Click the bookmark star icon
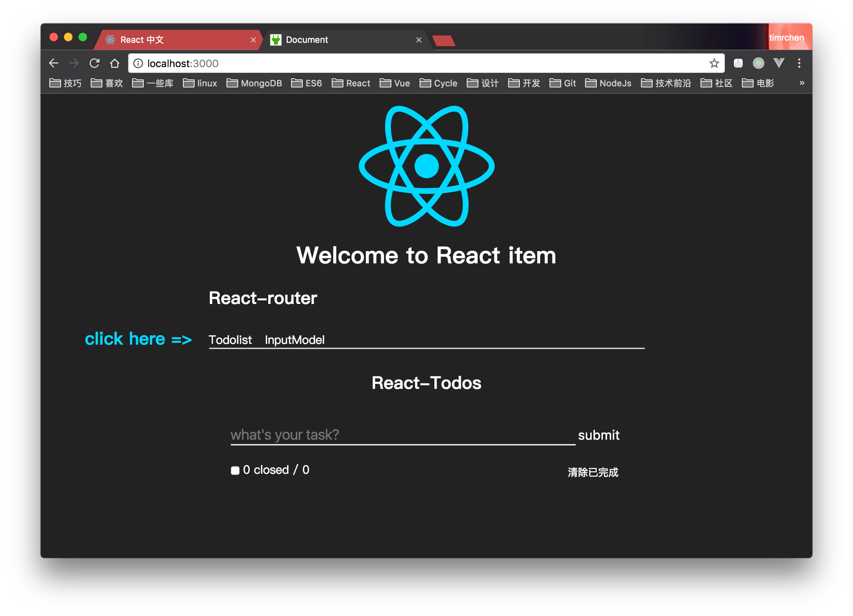Image resolution: width=853 pixels, height=616 pixels. pyautogui.click(x=714, y=63)
